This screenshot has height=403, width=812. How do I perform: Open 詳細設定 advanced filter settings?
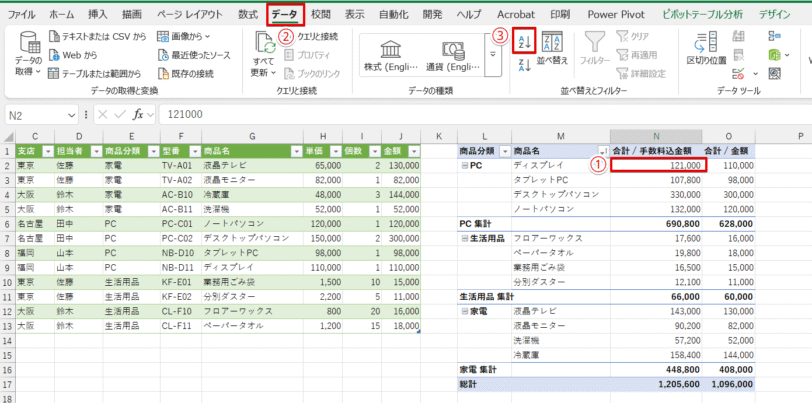(641, 74)
